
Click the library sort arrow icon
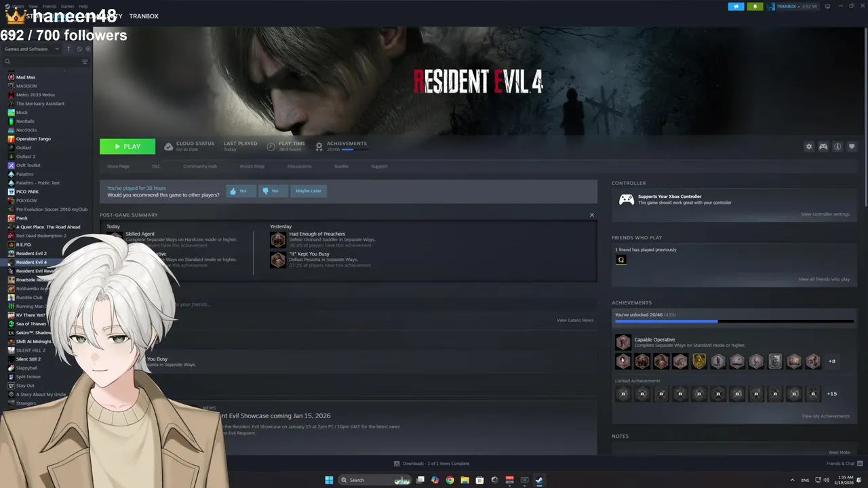(x=68, y=49)
